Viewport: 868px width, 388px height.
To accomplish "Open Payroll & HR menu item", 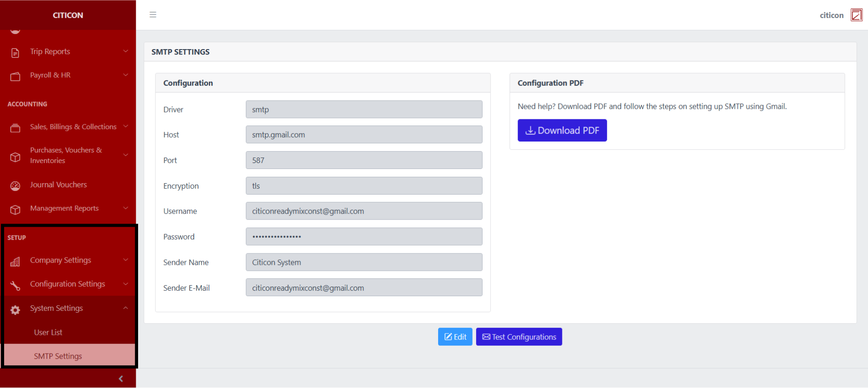I will click(68, 75).
